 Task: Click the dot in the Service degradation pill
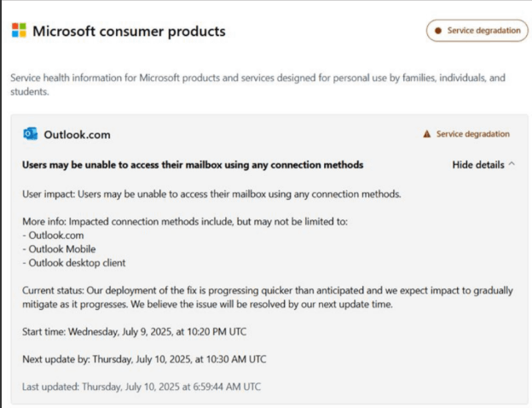click(438, 31)
